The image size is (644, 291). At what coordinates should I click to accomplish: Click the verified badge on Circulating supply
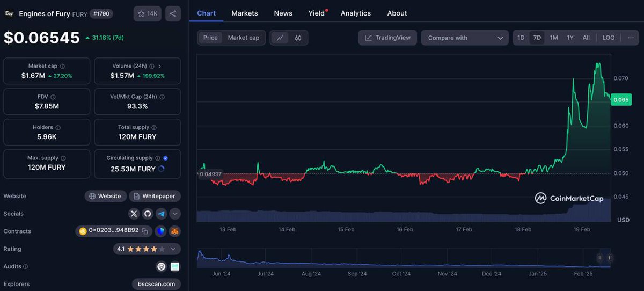(165, 158)
